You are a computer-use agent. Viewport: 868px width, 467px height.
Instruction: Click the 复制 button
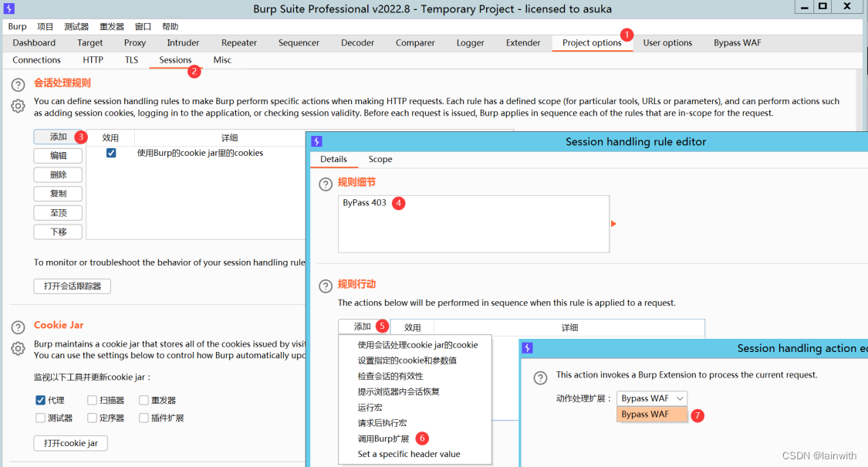pyautogui.click(x=58, y=193)
